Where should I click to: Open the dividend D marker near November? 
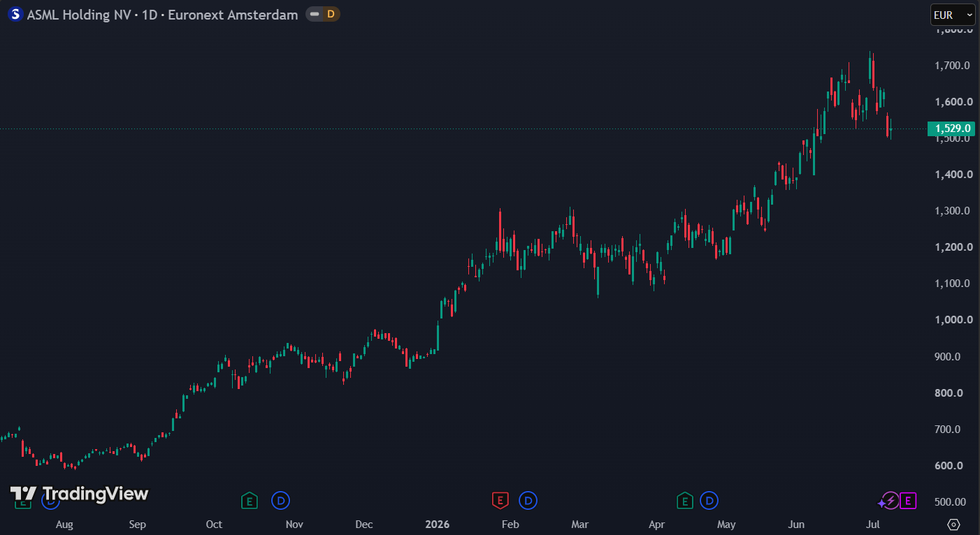280,500
